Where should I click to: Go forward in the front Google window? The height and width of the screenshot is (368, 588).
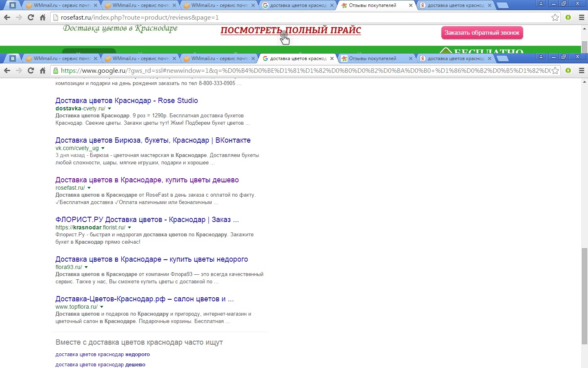point(19,71)
